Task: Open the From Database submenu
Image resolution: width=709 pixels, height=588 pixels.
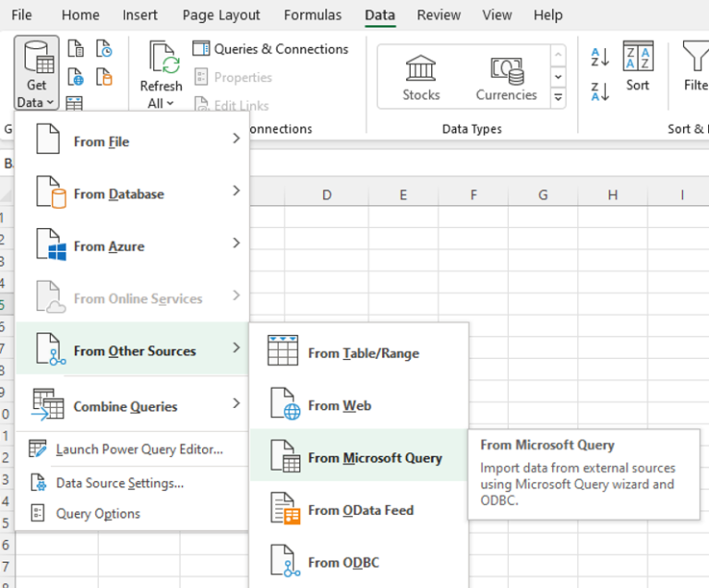Action: (132, 192)
